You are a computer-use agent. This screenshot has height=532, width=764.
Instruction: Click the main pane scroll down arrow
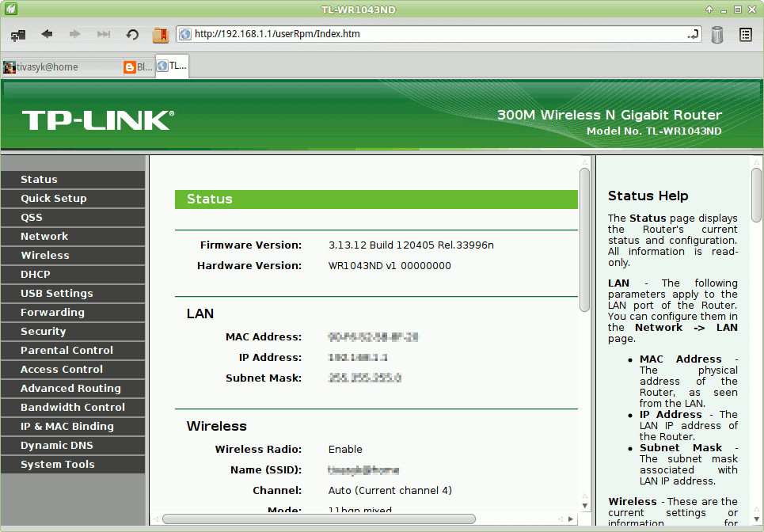(585, 506)
